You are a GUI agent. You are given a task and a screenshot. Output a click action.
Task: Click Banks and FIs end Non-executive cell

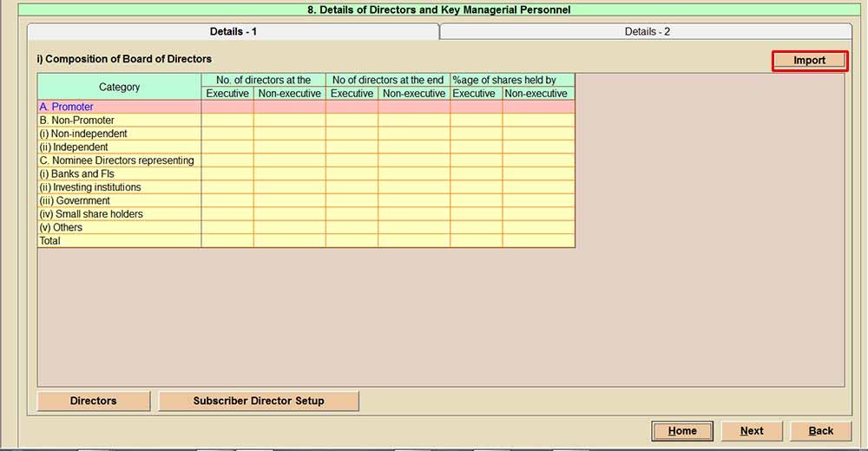413,174
